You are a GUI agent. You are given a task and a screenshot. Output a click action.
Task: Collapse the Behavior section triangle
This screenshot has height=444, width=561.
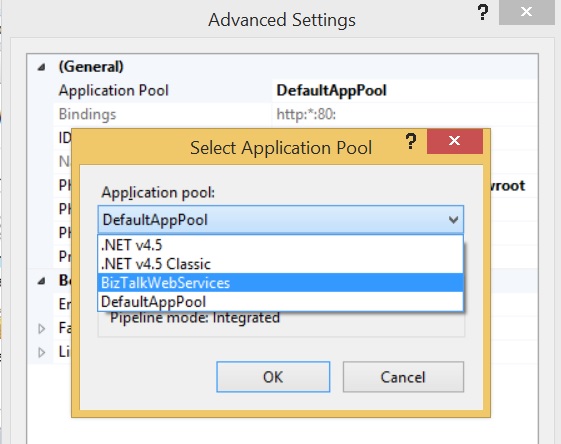pyautogui.click(x=42, y=280)
